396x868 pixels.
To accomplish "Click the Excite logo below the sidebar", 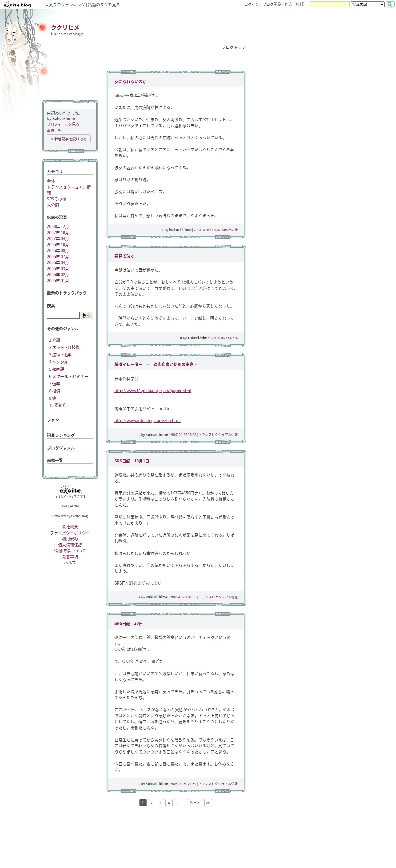I will 70,490.
